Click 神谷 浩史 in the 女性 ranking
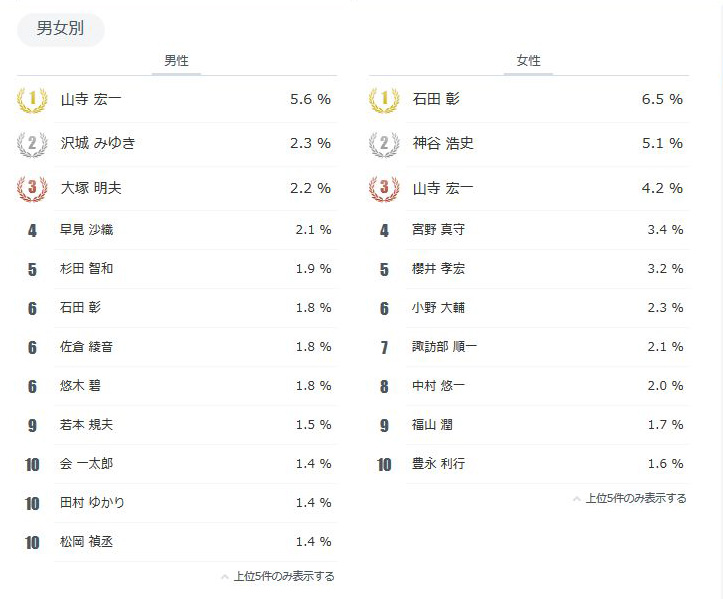This screenshot has width=723, height=599. click(x=443, y=143)
